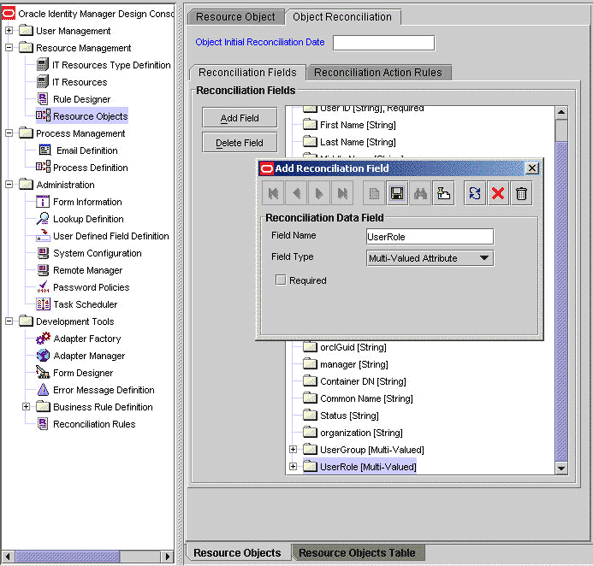The image size is (593, 566).
Task: Open IT Resources Type Definition
Action: coord(111,65)
